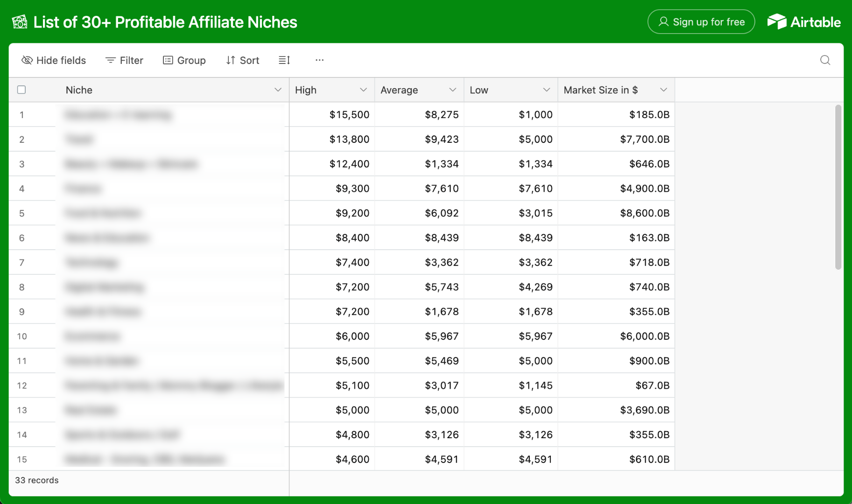Click the $15,500 High value cell
Image resolution: width=852 pixels, height=504 pixels.
(332, 115)
